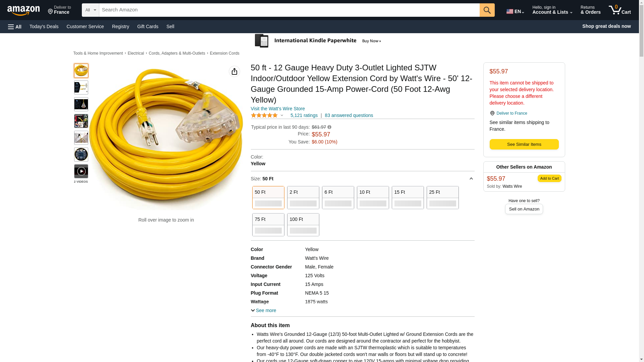
Task: Open the All hamburger menu
Action: [x=15, y=26]
